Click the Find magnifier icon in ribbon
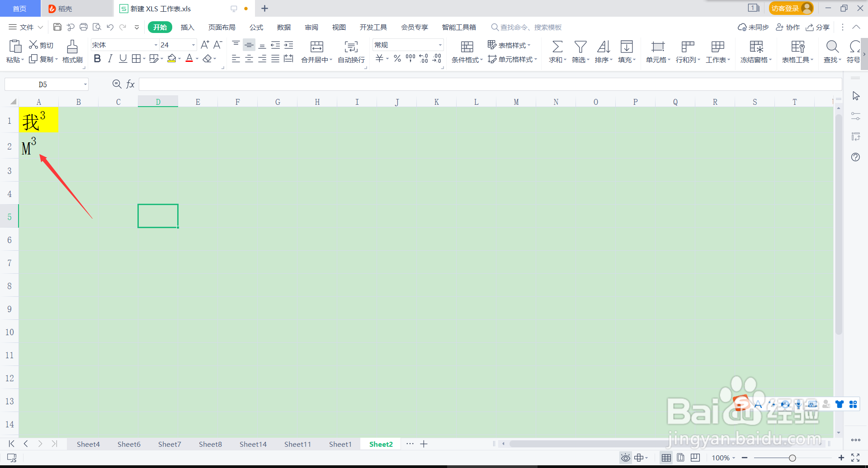 pyautogui.click(x=832, y=47)
